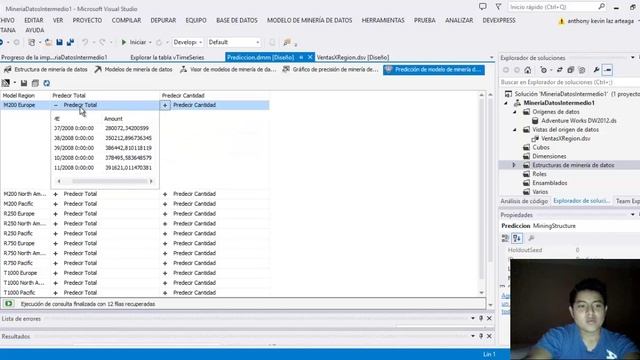
Task: Open the DEPURAR menu
Action: (x=163, y=20)
